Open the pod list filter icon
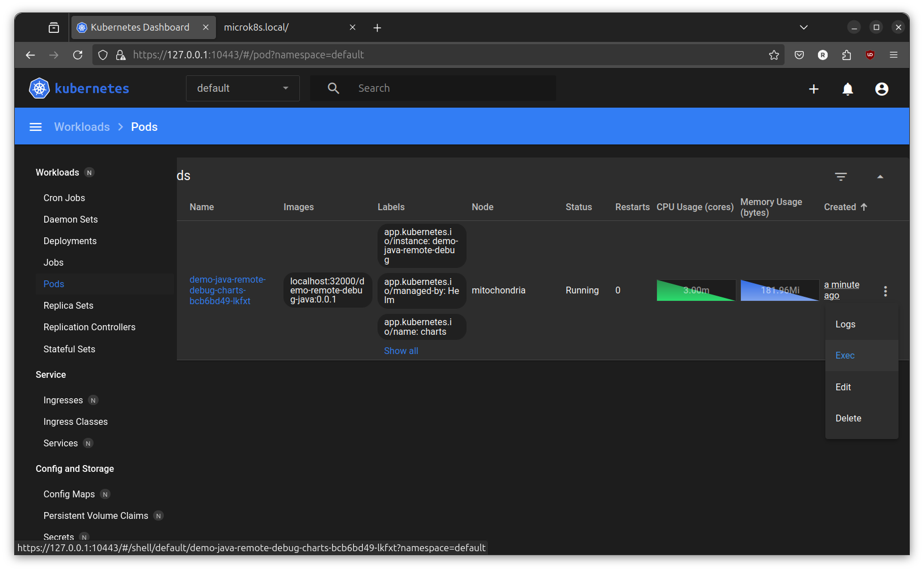The width and height of the screenshot is (924, 571). tap(841, 177)
